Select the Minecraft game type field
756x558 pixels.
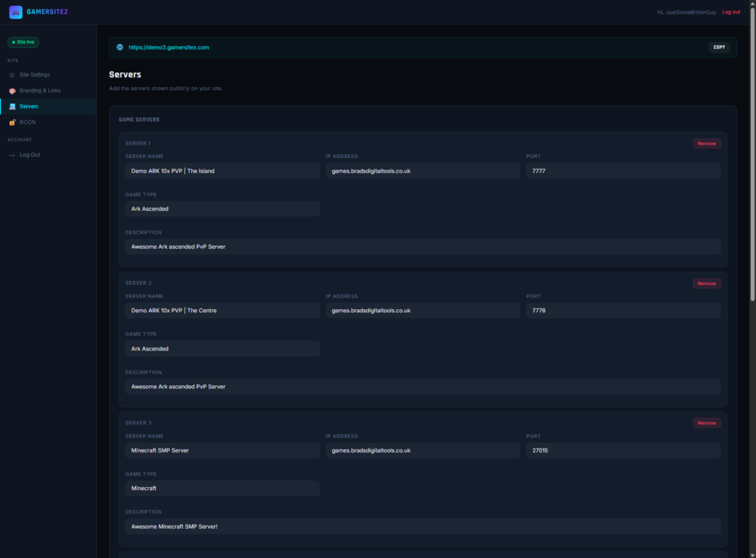click(222, 489)
